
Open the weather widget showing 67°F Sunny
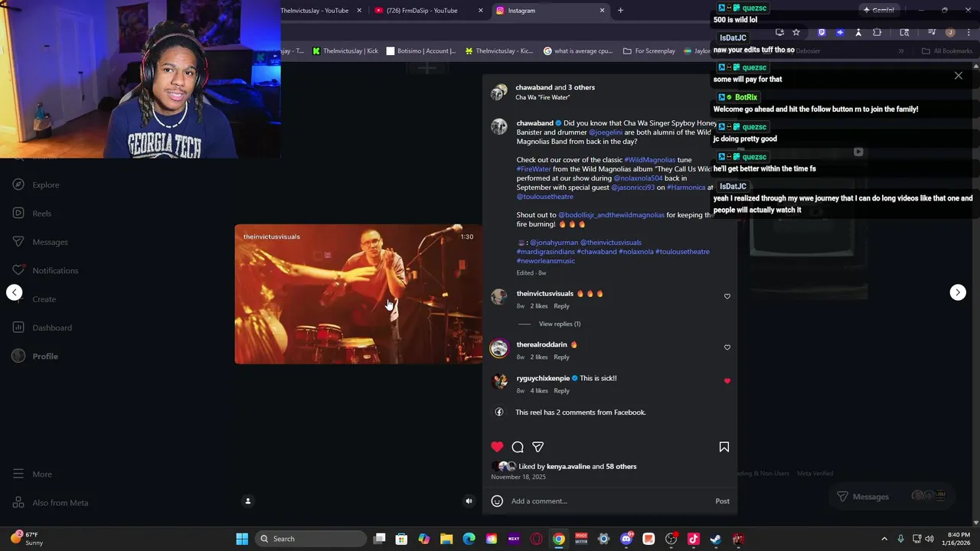coord(27,539)
